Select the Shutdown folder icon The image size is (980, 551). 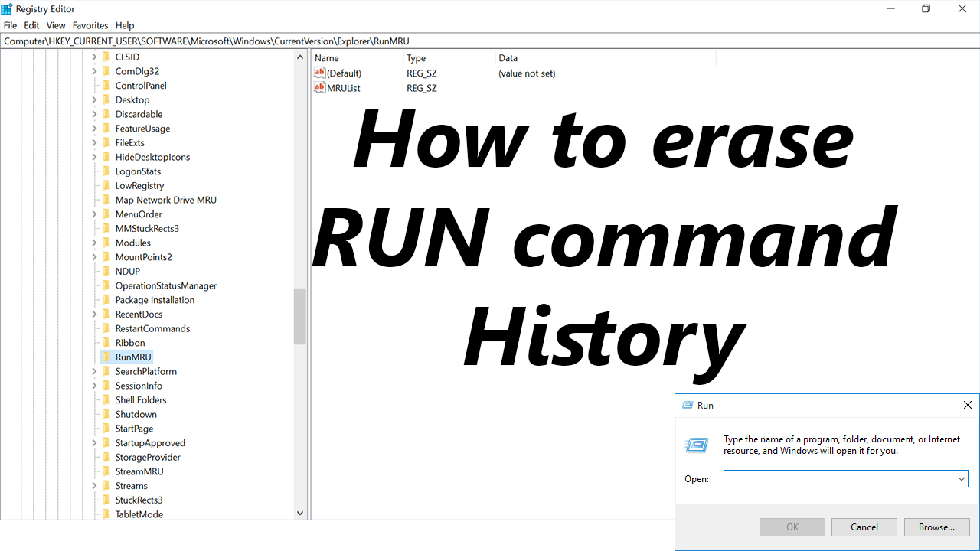coord(107,414)
